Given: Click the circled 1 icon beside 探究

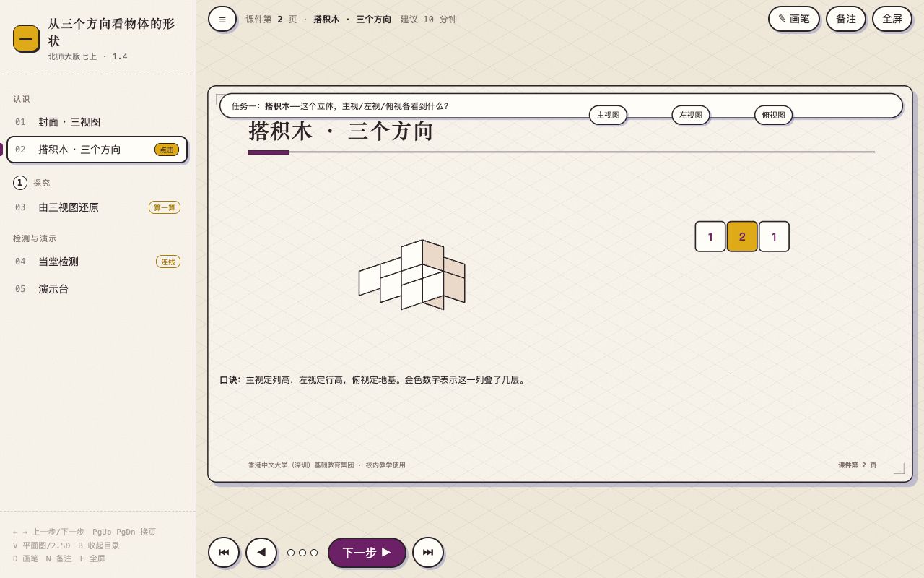Looking at the screenshot, I should (20, 183).
